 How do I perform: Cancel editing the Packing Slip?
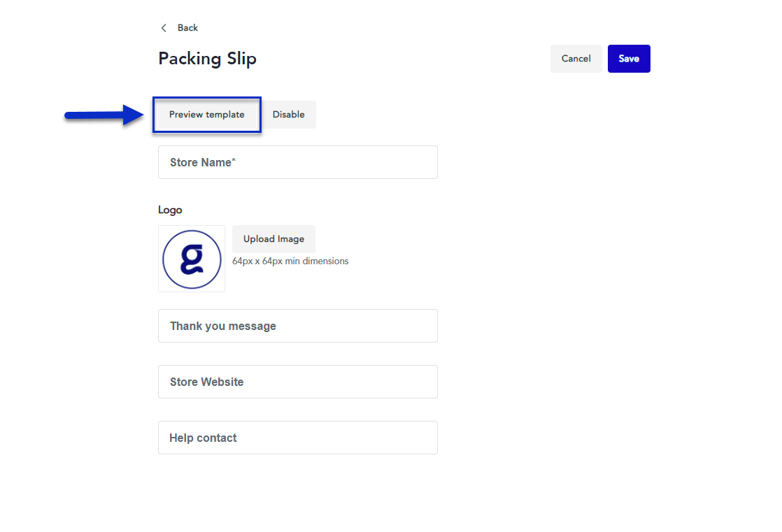point(576,59)
